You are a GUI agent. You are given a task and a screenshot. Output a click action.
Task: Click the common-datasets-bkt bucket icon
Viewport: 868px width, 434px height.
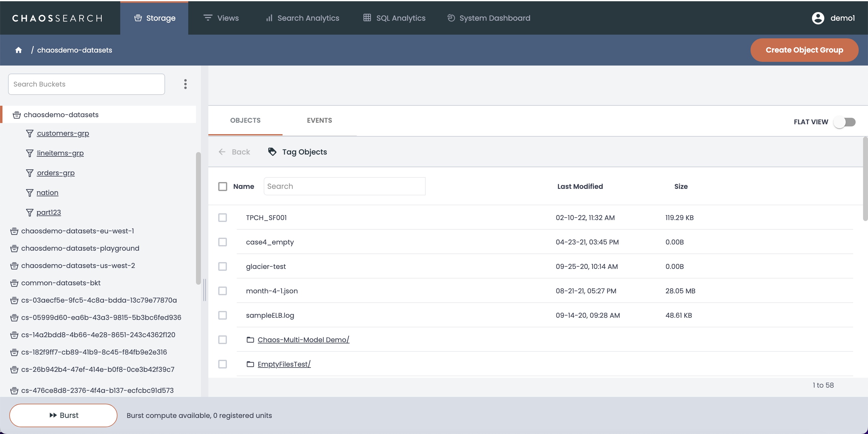[x=14, y=283]
